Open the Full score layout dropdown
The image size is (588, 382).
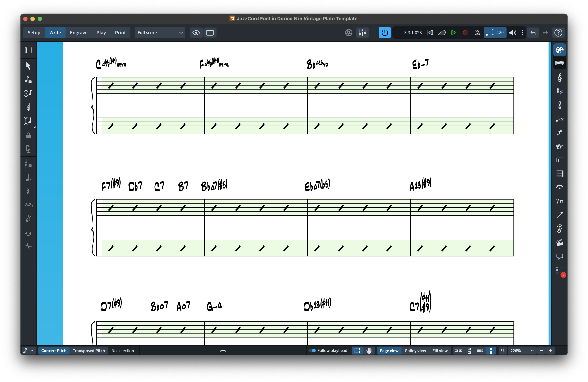click(160, 33)
